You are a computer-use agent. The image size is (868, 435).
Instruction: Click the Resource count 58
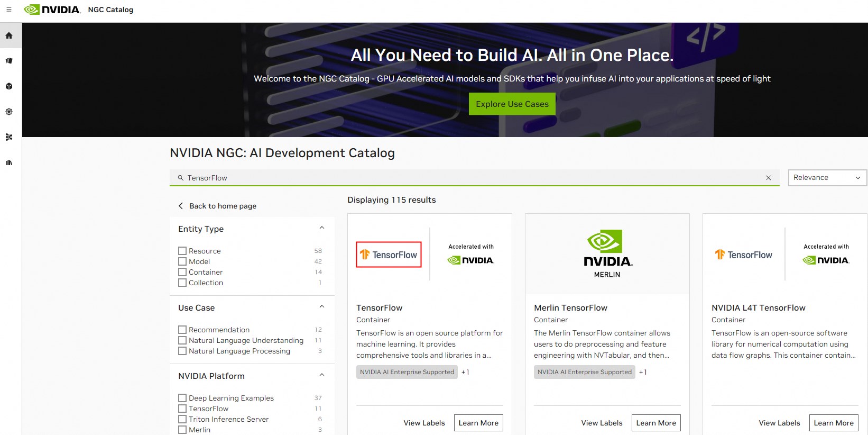click(318, 251)
